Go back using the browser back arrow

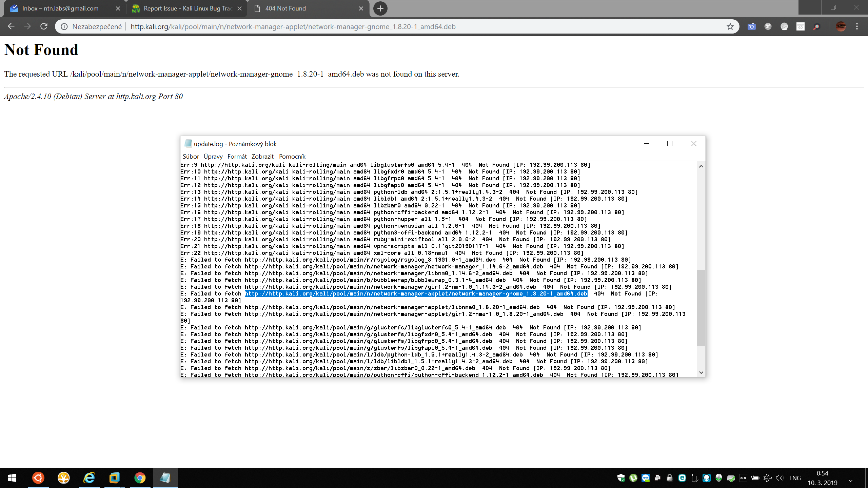click(11, 26)
